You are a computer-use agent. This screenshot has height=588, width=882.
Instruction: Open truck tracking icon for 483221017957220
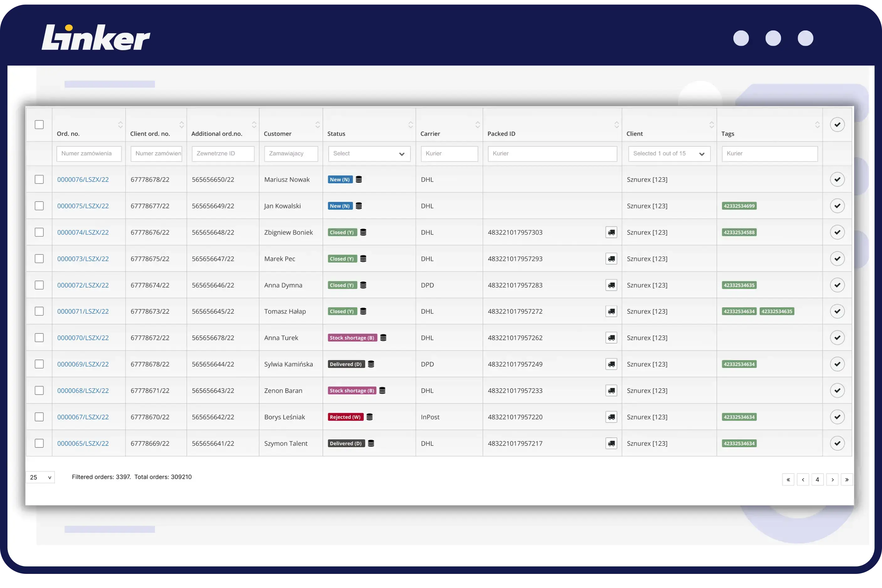pyautogui.click(x=611, y=417)
